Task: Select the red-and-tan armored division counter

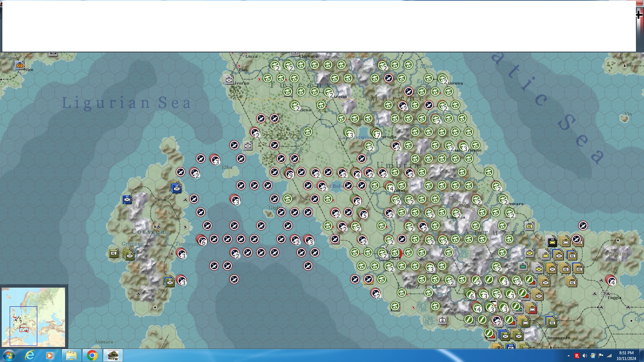Action: pyautogui.click(x=532, y=309)
